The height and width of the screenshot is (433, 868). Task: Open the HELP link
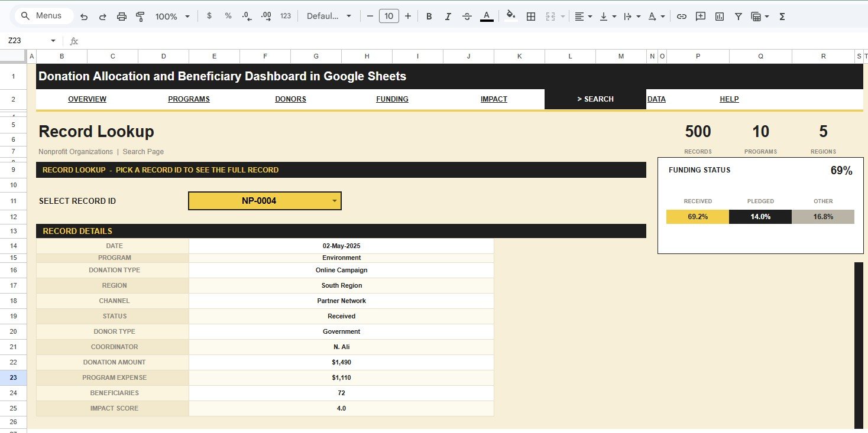[x=729, y=99]
